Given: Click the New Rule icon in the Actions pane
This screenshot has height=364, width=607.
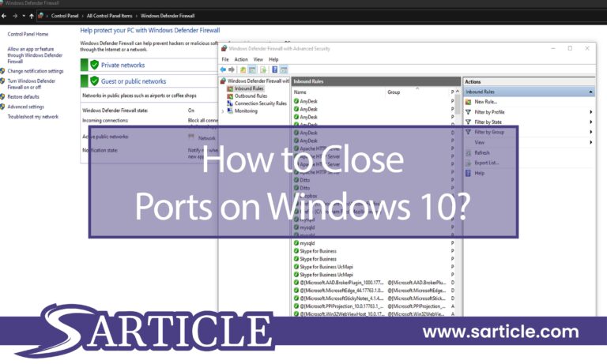Looking at the screenshot, I should pos(468,102).
